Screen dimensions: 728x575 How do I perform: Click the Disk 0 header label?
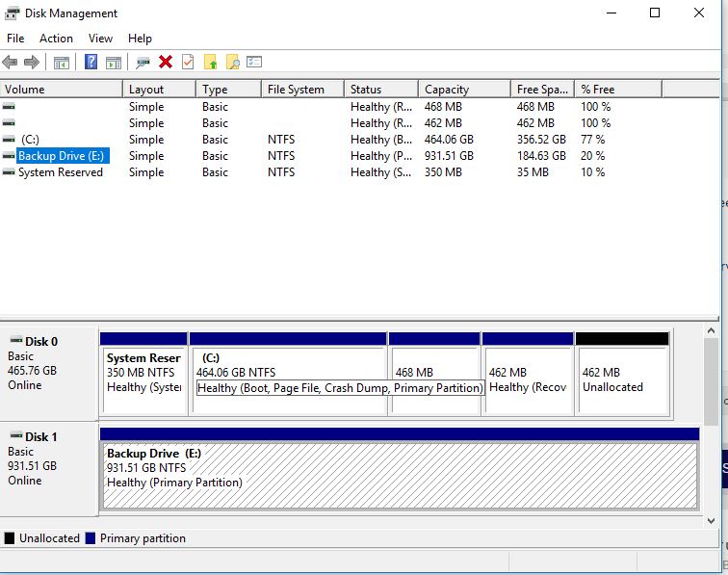tap(41, 342)
